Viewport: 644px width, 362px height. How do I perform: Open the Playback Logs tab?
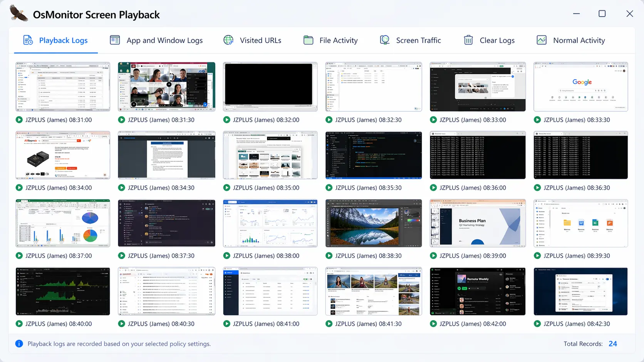pos(56,40)
